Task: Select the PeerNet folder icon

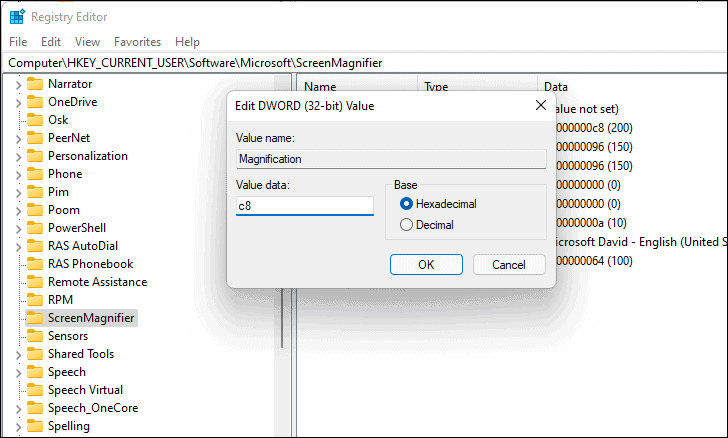Action: (35, 138)
